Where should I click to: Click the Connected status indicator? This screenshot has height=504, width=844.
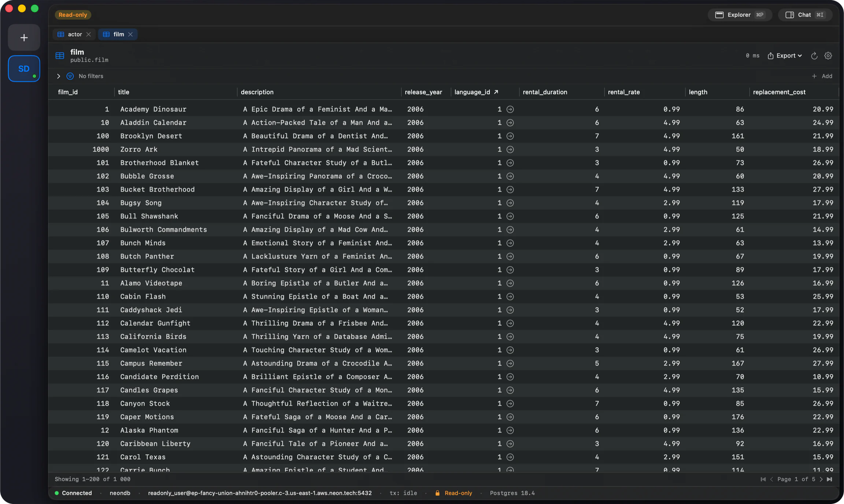click(x=73, y=493)
